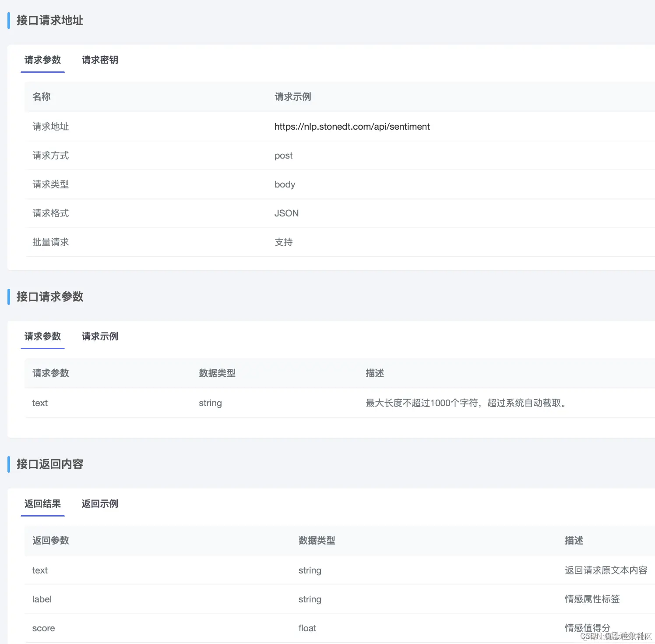Click the score return parameter
655x644 pixels.
(x=43, y=628)
